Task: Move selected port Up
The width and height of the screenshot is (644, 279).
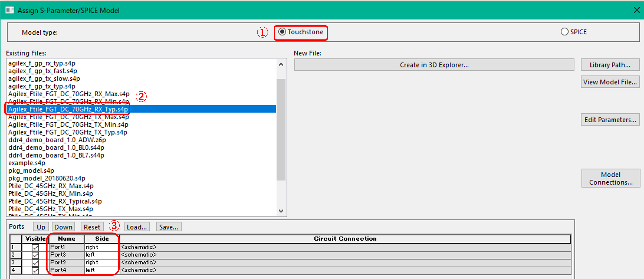Action: click(x=41, y=227)
